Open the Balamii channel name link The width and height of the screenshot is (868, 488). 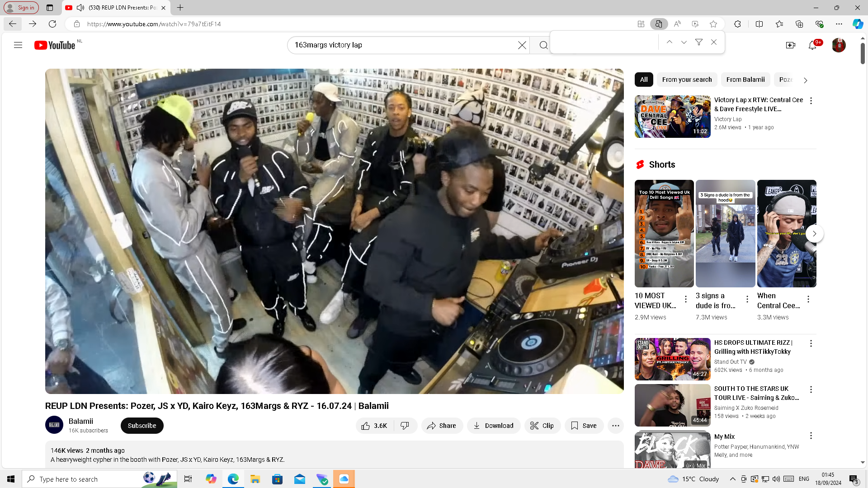[81, 421]
